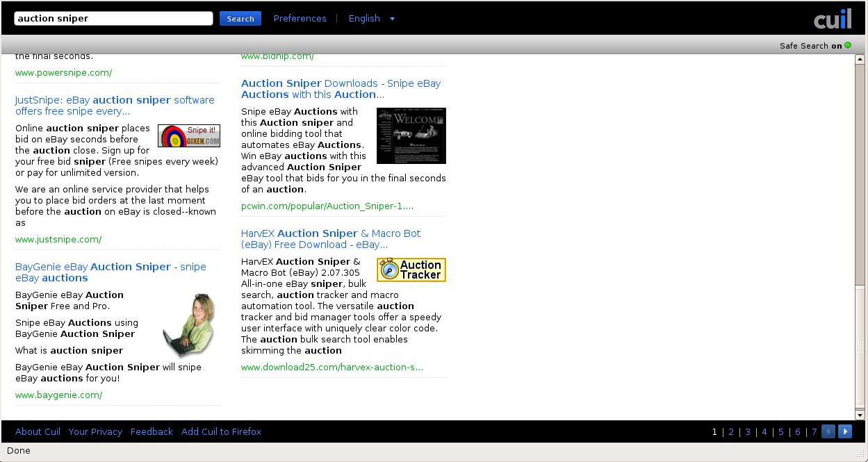Open HarvEX Auction Sniper & Macro Bot title
The height and width of the screenshot is (462, 868).
click(331, 239)
